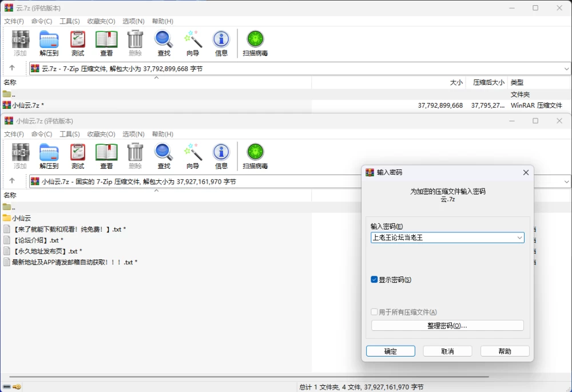This screenshot has height=392, width=572.
Task: Open 收藏夹(O) menu in 小仙云.7z window
Action: click(x=101, y=134)
